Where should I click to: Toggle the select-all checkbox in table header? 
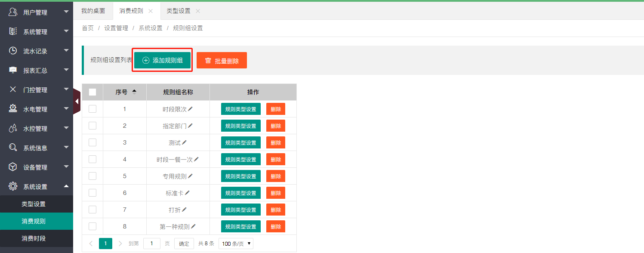click(92, 92)
